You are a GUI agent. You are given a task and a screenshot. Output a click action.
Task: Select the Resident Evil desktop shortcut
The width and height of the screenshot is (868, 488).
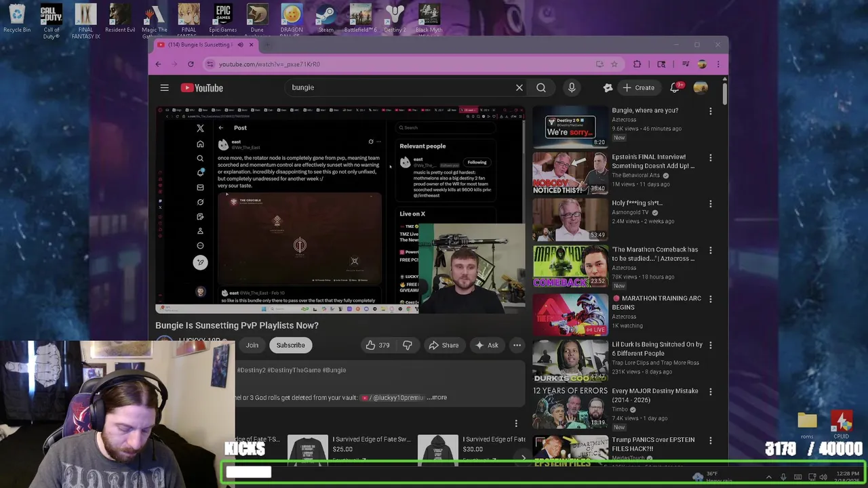click(120, 18)
